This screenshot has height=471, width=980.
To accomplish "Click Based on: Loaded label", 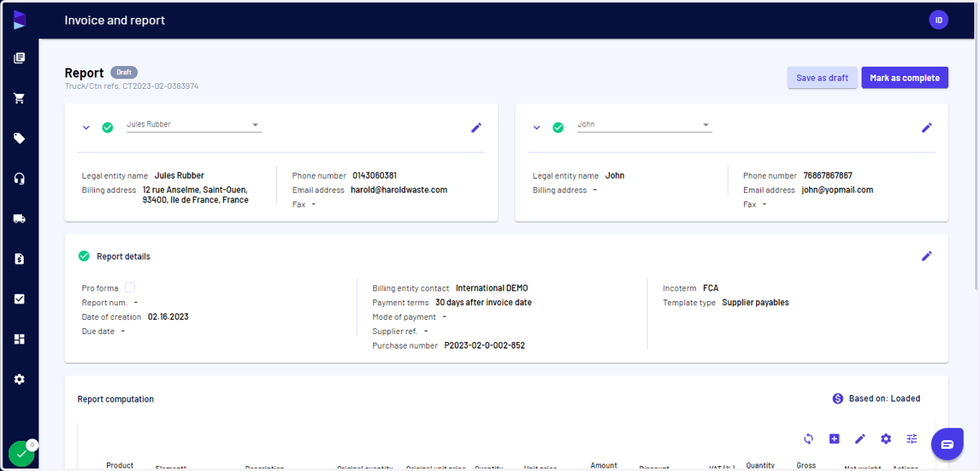I will pyautogui.click(x=884, y=398).
